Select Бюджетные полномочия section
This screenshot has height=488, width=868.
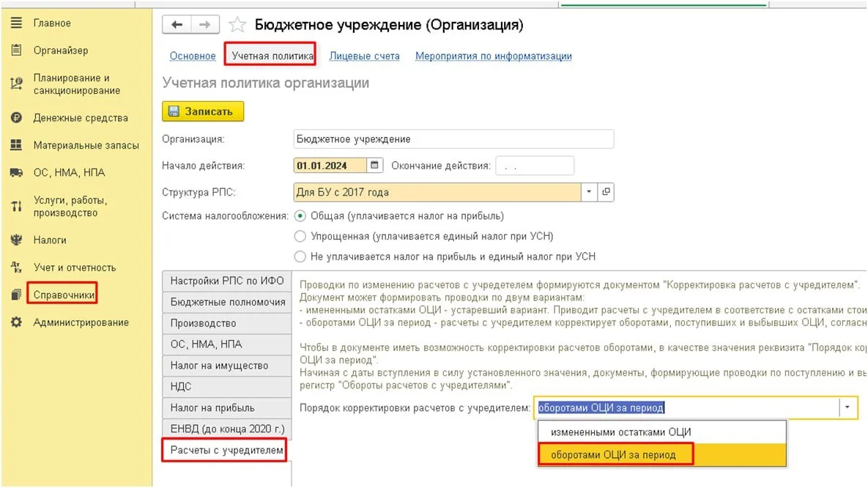227,302
